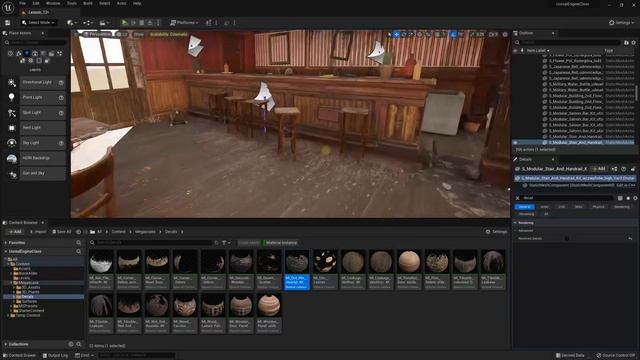Adjust camera speed control in viewport toolbar
Image resolution: width=640 pixels, height=360 pixels.
493,35
